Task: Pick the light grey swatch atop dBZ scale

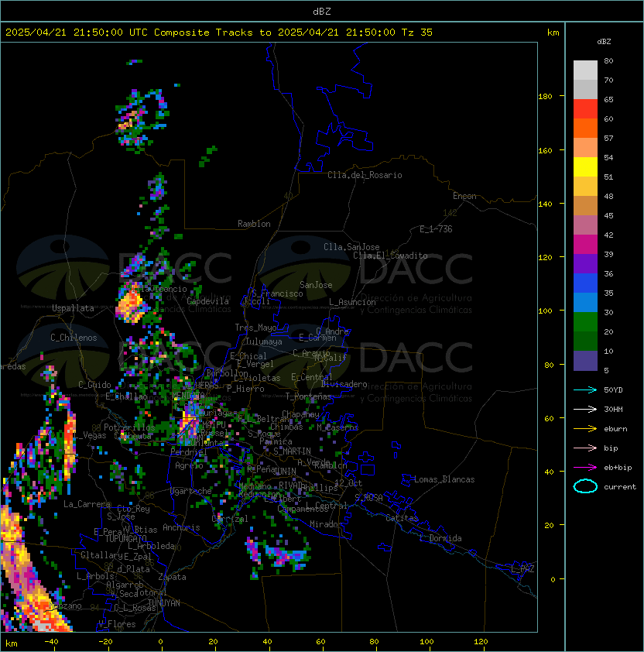Action: pos(585,70)
